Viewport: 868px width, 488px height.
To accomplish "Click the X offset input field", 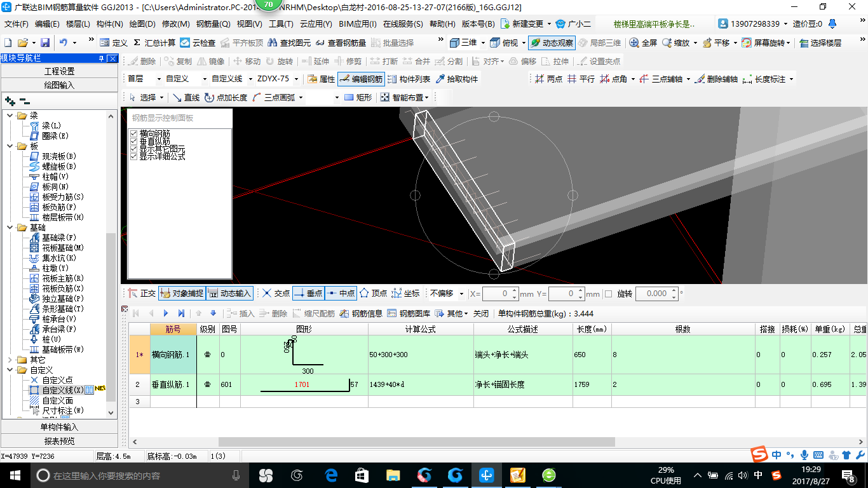I will click(x=500, y=294).
